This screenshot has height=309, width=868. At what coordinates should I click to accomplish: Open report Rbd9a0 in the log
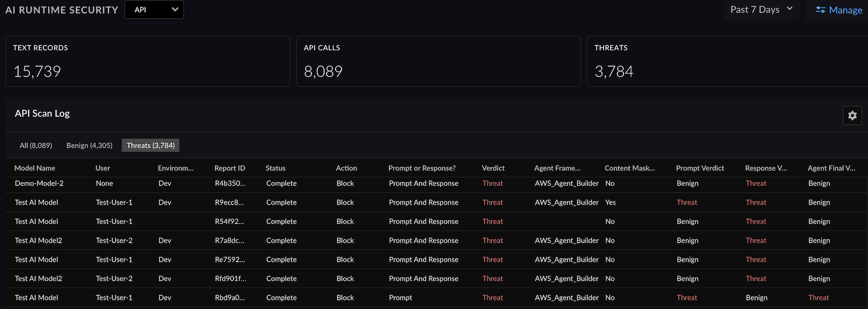(230, 298)
